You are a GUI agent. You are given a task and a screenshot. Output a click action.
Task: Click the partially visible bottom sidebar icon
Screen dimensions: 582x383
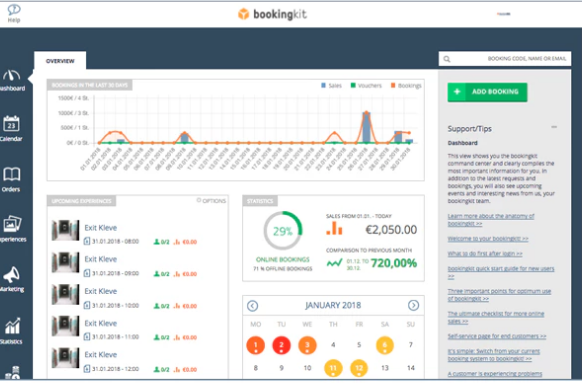[x=12, y=373]
